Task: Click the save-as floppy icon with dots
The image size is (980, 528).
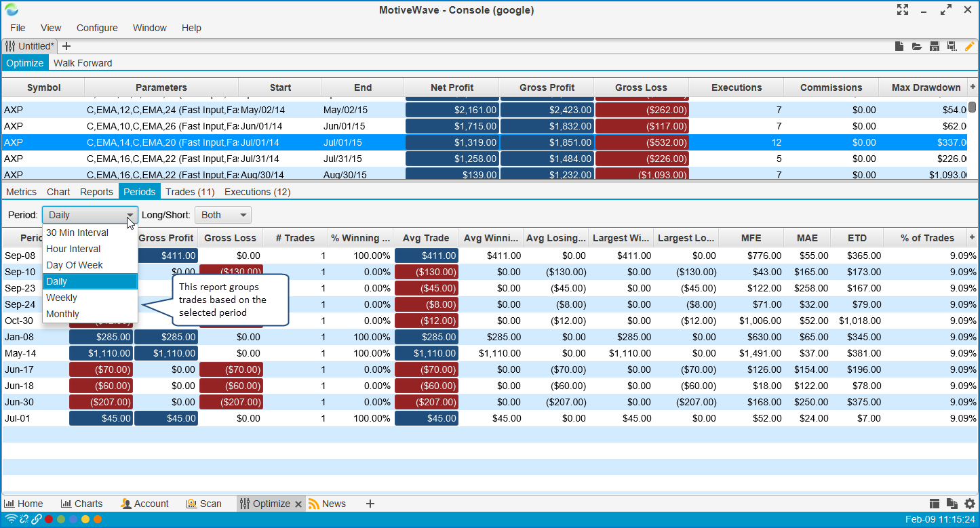Action: tap(952, 46)
